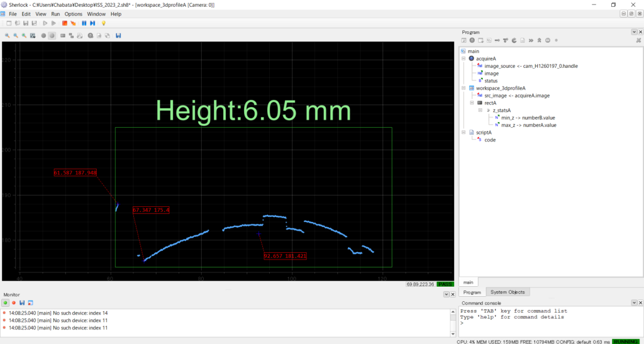
Task: Open the Options menu
Action: tap(74, 14)
